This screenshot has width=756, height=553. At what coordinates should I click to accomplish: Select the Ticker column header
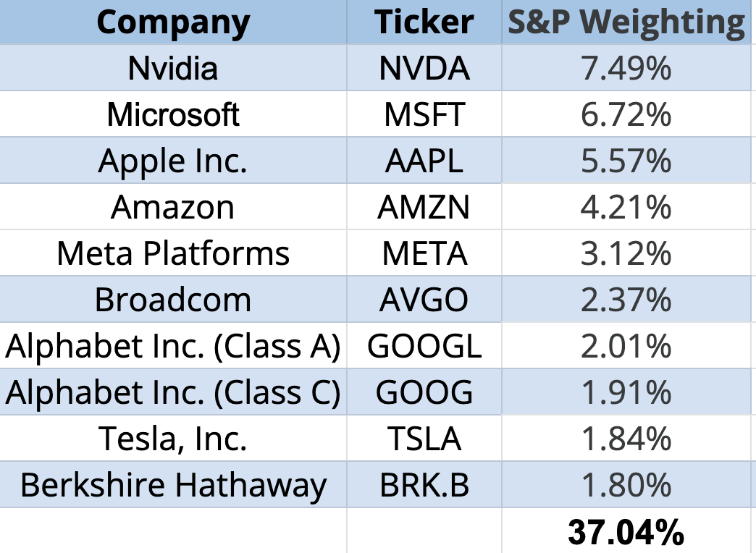click(424, 22)
